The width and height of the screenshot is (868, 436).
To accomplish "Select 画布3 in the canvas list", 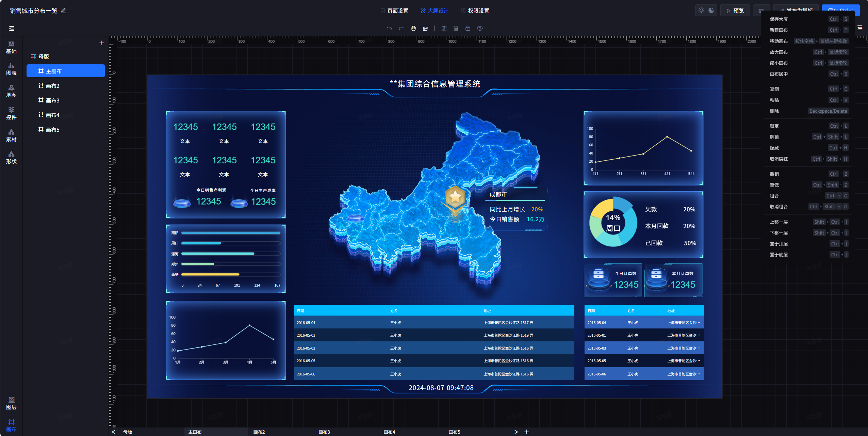I will pos(52,100).
